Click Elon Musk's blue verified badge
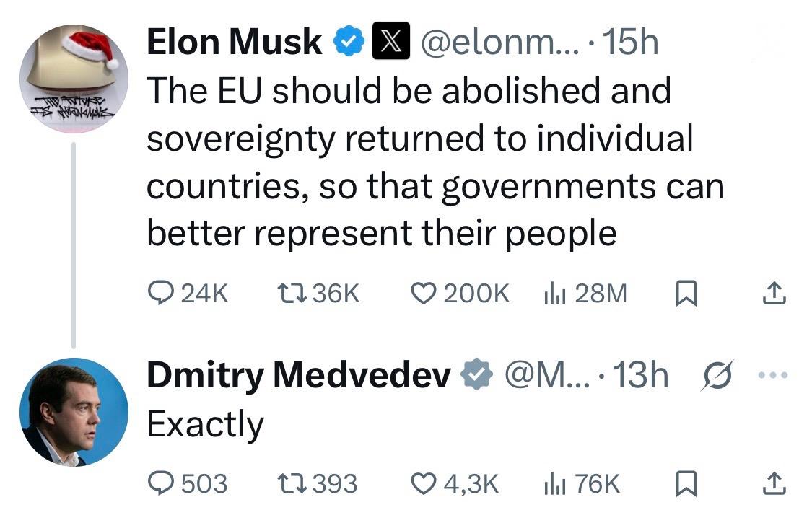This screenshot has width=812, height=510. pyautogui.click(x=349, y=41)
